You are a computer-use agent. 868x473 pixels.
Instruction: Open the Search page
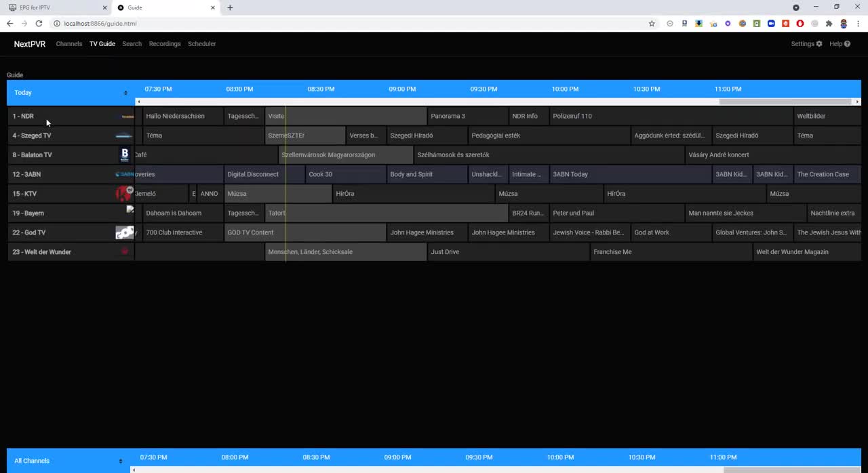point(132,44)
